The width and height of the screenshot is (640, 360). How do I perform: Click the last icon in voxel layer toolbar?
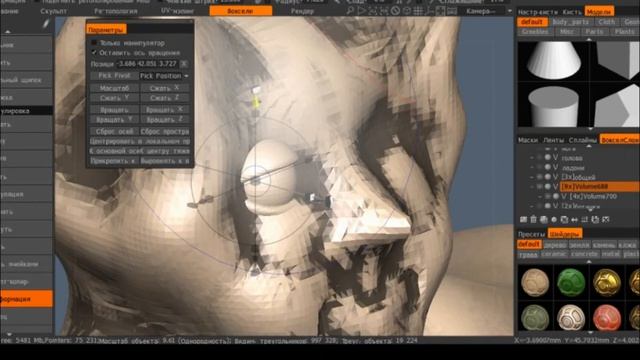606,220
